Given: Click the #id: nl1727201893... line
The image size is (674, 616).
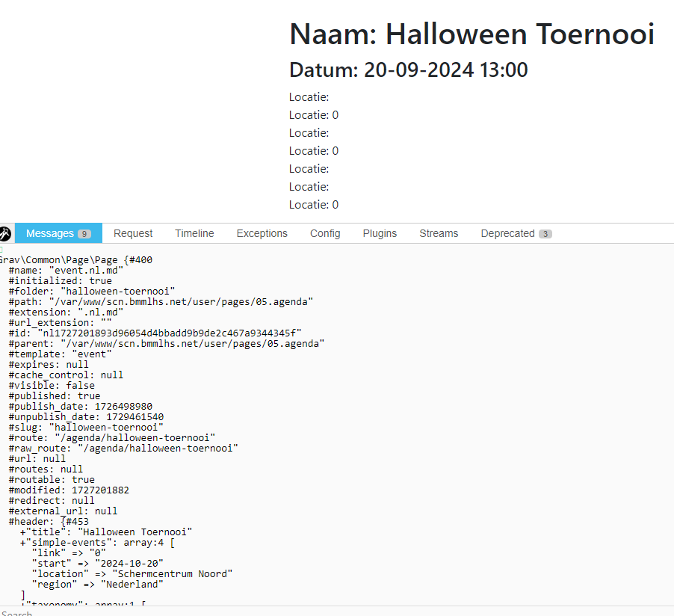Looking at the screenshot, I should [x=155, y=333].
